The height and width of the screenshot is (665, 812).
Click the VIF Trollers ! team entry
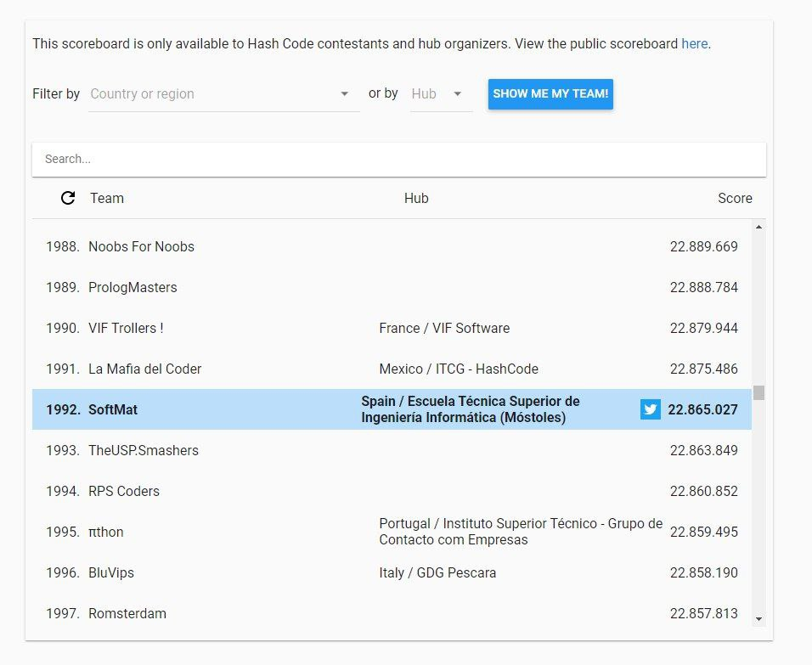point(126,328)
